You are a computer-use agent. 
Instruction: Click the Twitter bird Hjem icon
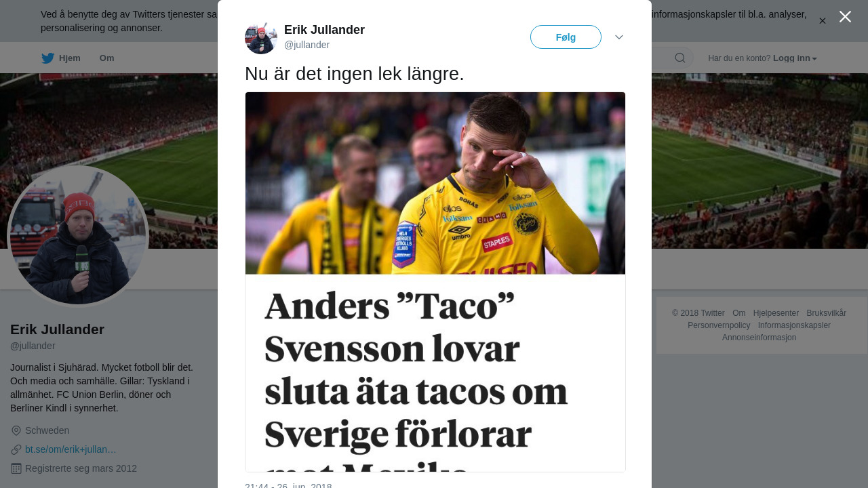pyautogui.click(x=47, y=58)
